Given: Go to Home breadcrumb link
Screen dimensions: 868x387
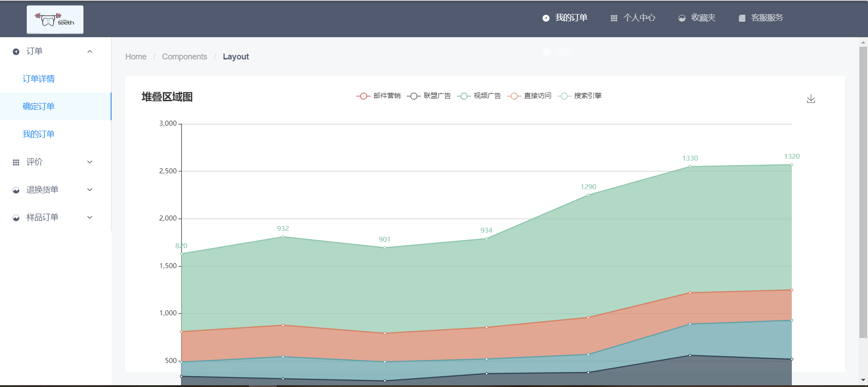Looking at the screenshot, I should tap(136, 57).
